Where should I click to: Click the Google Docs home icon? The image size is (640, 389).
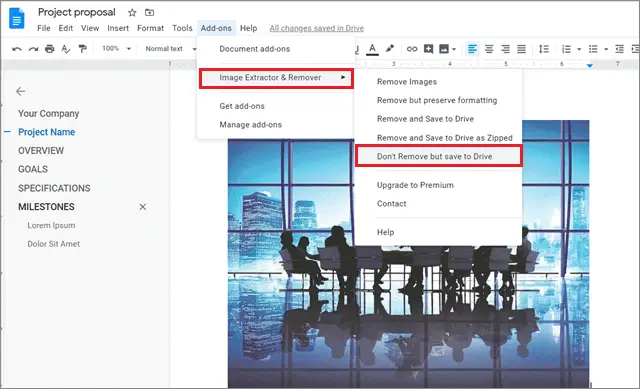17,18
